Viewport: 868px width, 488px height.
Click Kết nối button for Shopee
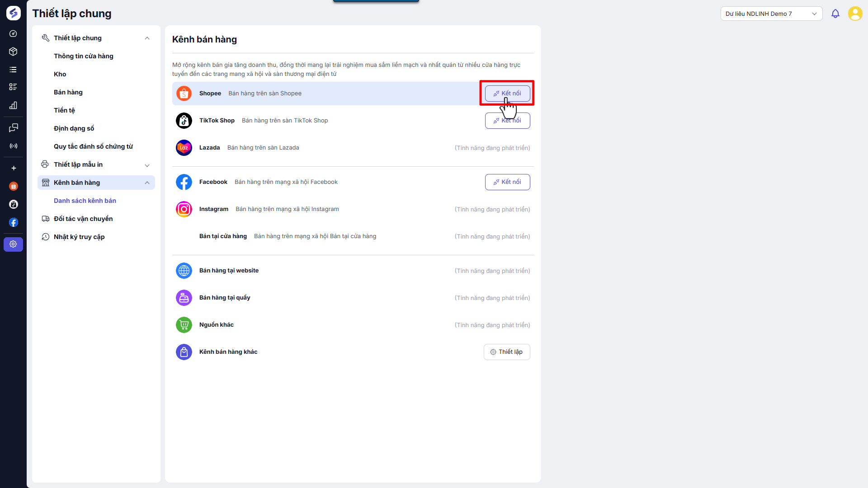pyautogui.click(x=507, y=94)
